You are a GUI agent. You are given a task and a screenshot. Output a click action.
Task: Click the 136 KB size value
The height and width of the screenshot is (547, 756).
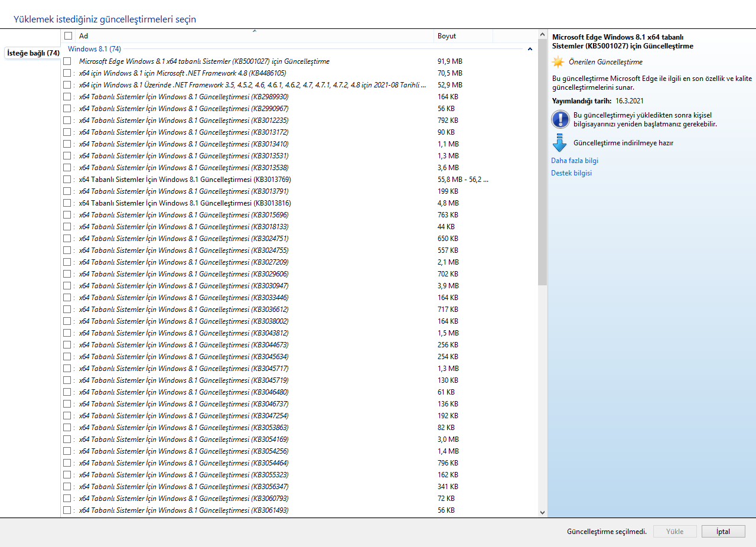pos(448,404)
